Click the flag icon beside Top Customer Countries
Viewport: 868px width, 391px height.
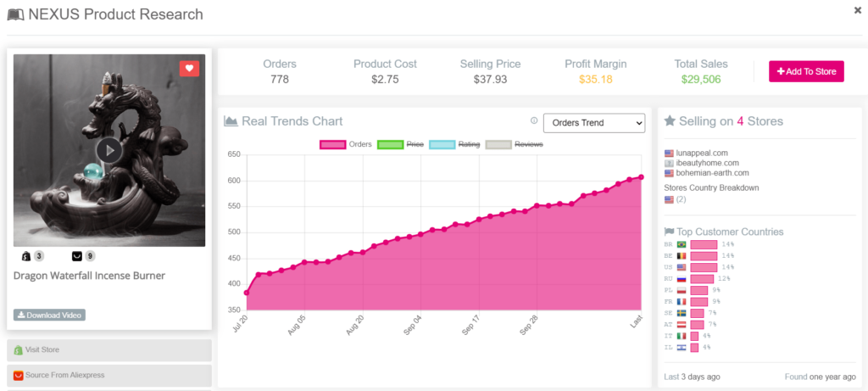pyautogui.click(x=670, y=232)
